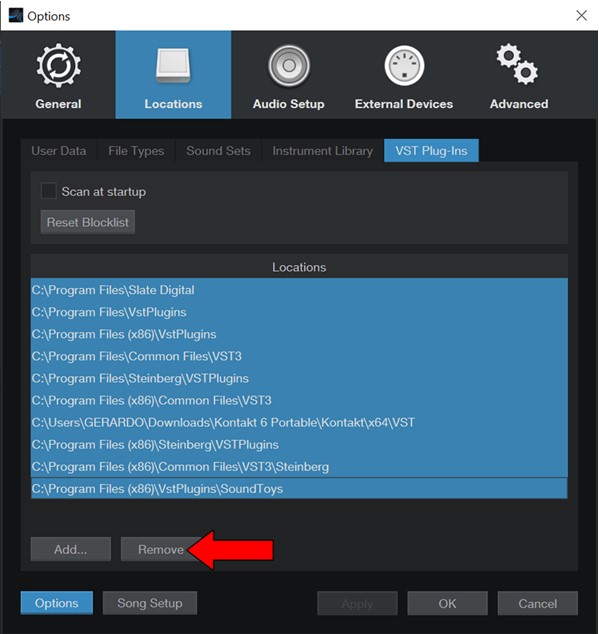The height and width of the screenshot is (634, 599).
Task: Enable the Scan at startup checkbox
Action: click(49, 191)
